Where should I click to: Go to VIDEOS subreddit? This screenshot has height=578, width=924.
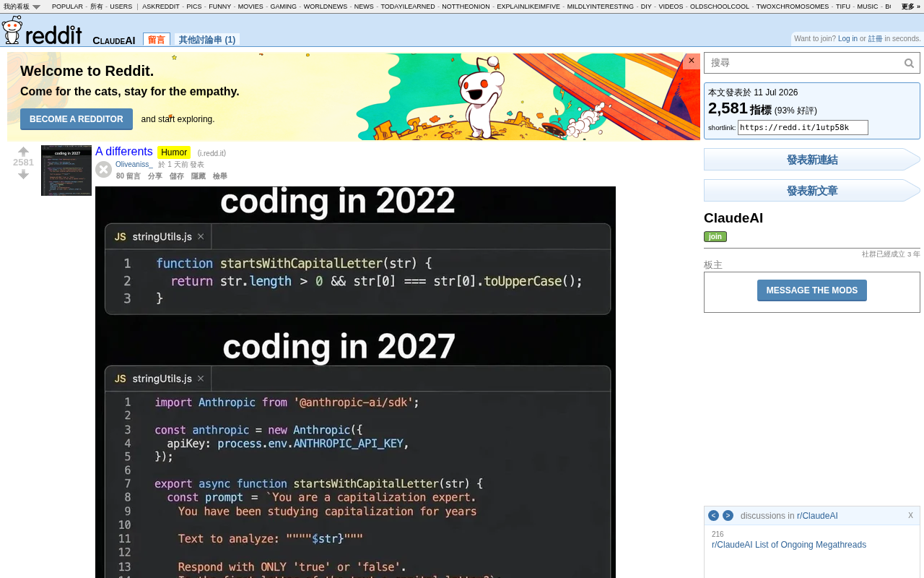(671, 7)
